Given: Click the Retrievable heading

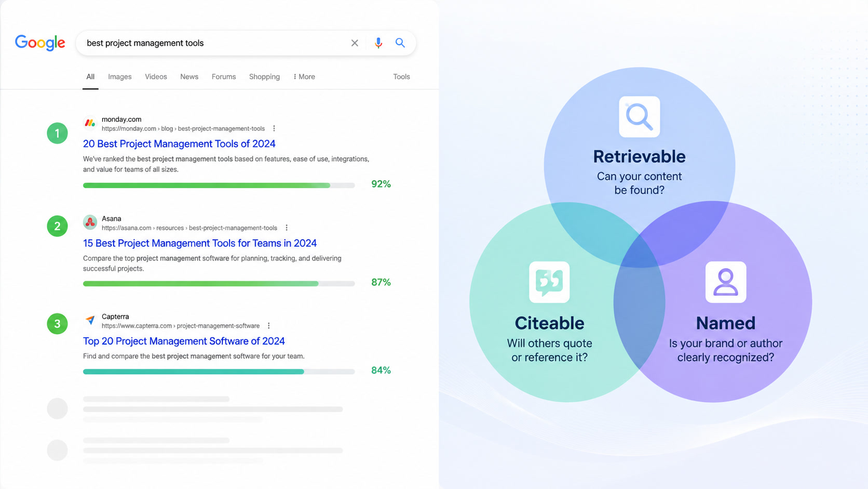Looking at the screenshot, I should pos(640,156).
